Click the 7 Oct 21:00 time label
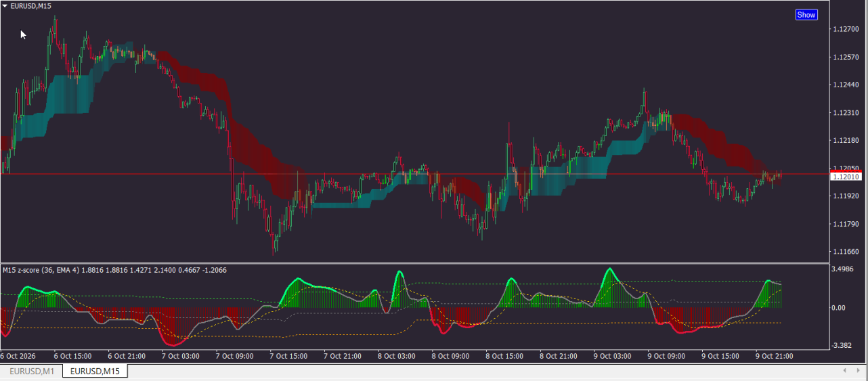Image resolution: width=868 pixels, height=381 pixels. pyautogui.click(x=343, y=355)
